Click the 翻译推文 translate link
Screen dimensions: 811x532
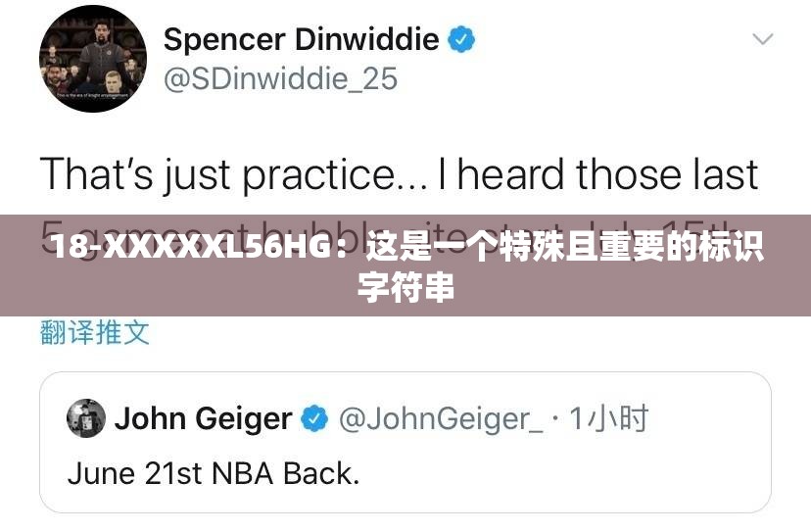pyautogui.click(x=95, y=332)
